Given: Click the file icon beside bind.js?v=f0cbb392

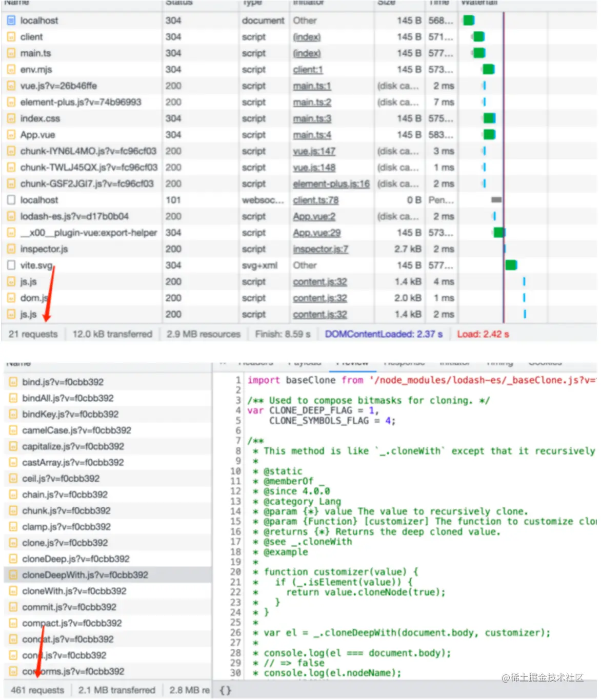Looking at the screenshot, I should click(x=13, y=382).
